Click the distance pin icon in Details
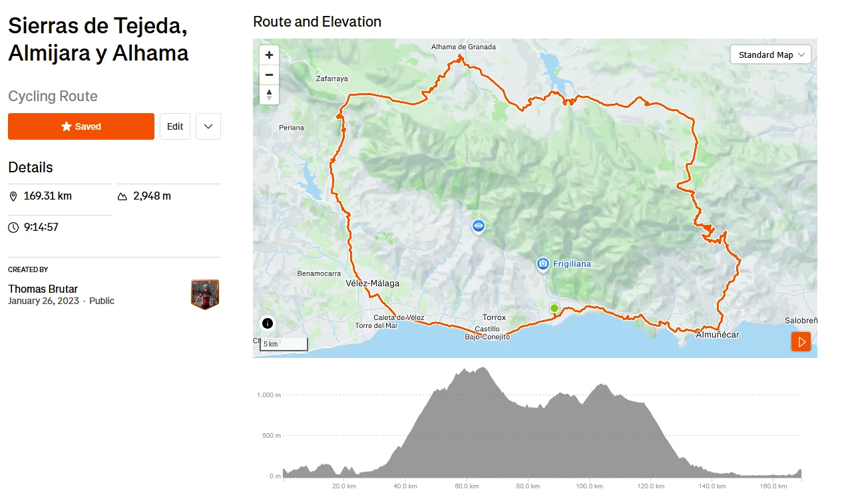The width and height of the screenshot is (868, 495). pos(13,196)
